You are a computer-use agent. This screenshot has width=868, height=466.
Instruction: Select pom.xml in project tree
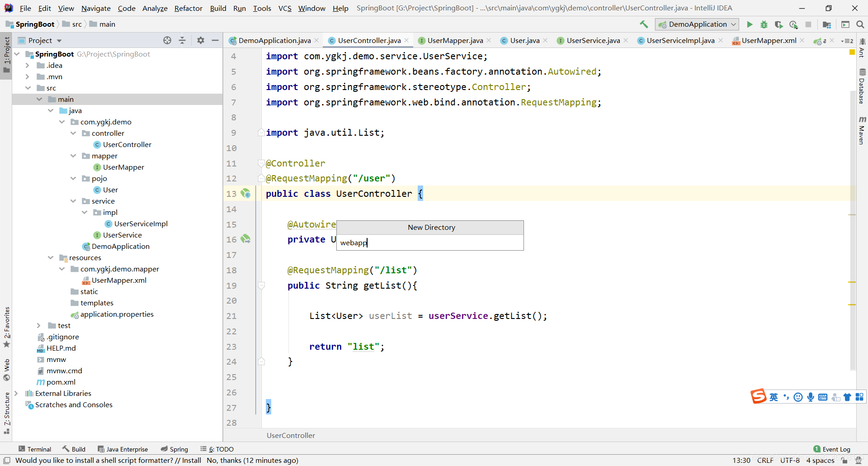click(61, 382)
